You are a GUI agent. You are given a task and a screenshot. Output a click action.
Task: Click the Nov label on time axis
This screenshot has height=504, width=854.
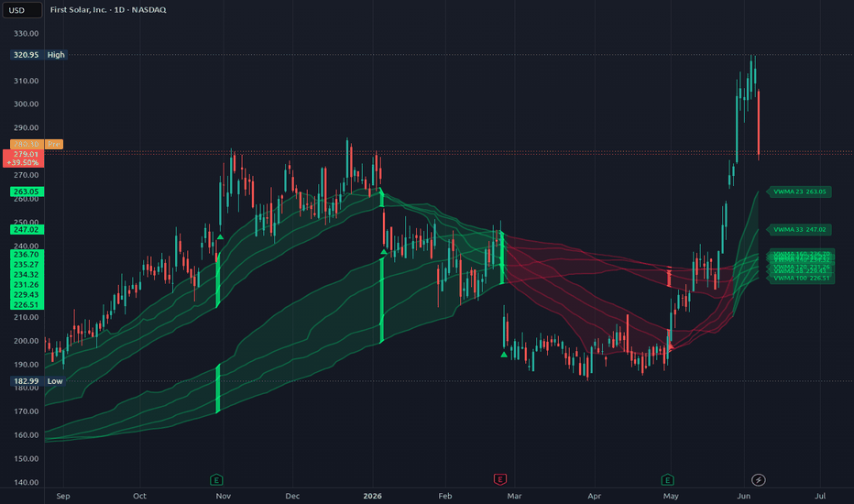(x=224, y=496)
